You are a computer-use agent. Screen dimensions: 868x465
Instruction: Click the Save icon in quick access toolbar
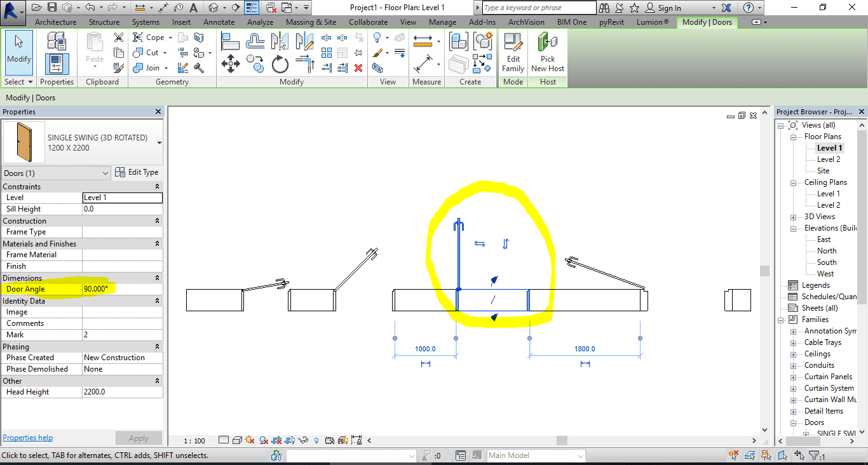(x=51, y=8)
